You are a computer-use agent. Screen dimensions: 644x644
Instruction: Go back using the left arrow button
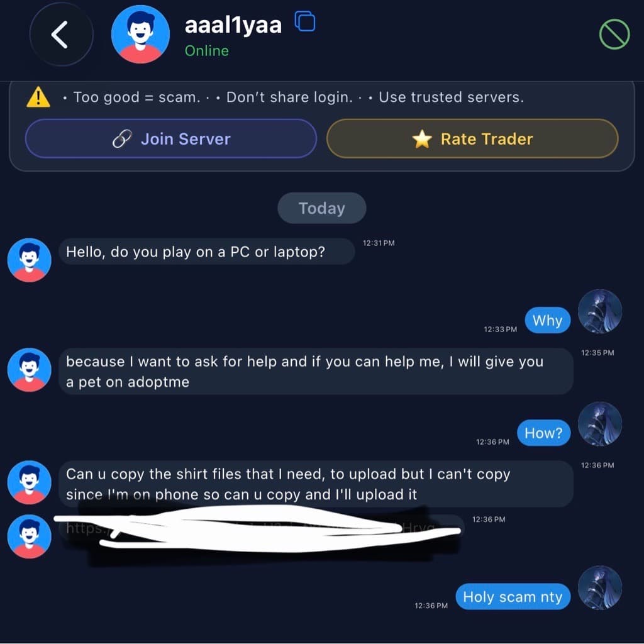click(61, 35)
